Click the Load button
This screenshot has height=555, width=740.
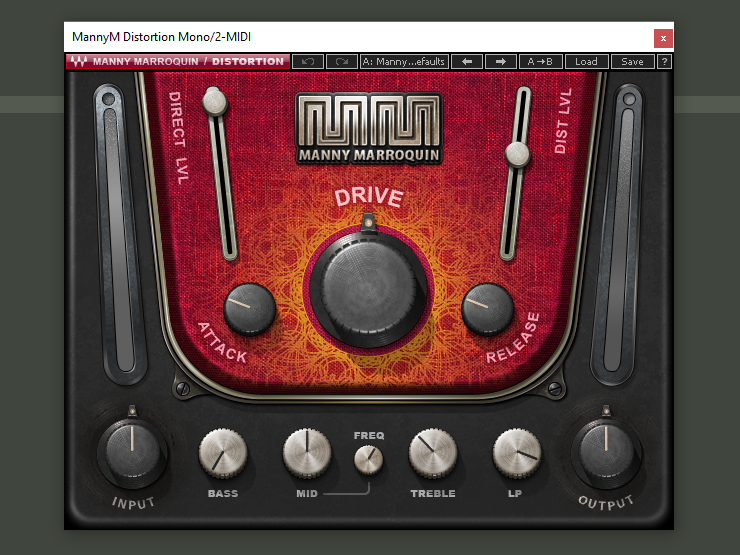click(586, 61)
